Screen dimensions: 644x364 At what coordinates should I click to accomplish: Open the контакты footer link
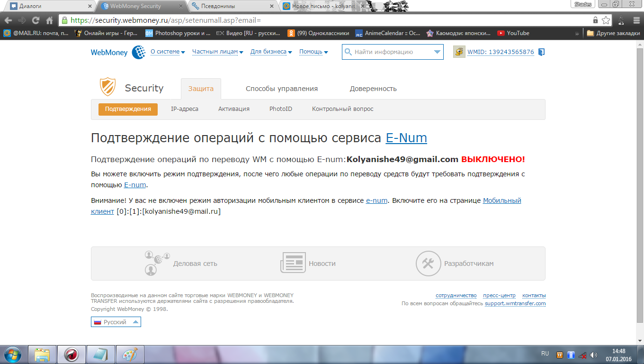(534, 295)
